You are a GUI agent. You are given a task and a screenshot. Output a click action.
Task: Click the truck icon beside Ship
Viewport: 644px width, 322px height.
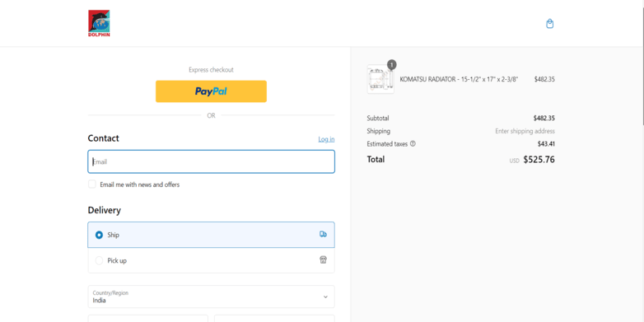pyautogui.click(x=323, y=234)
